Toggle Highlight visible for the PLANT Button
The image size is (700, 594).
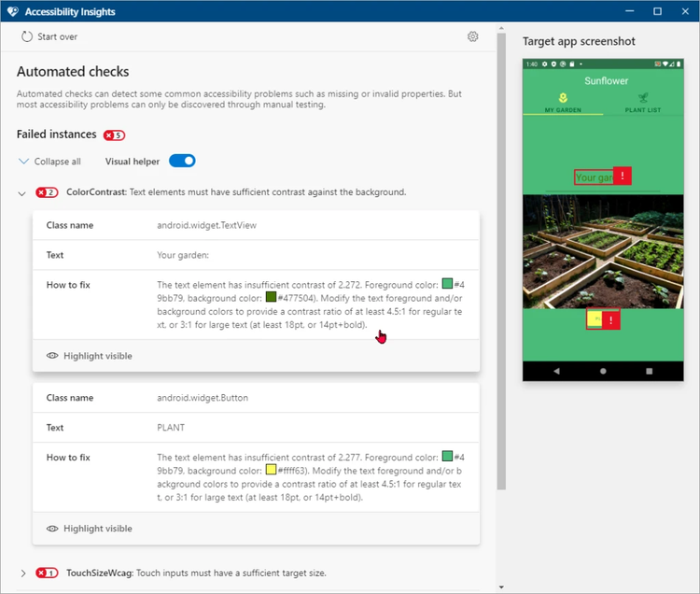point(90,529)
